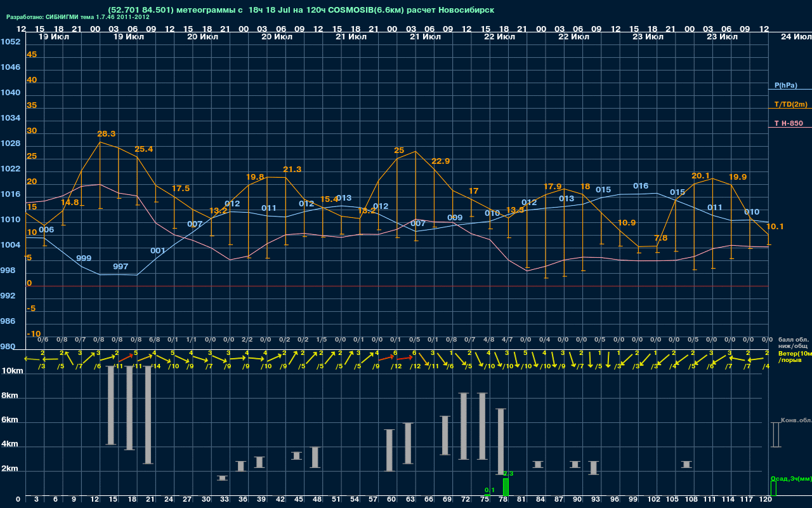Click the 45 temperature axis value
The height and width of the screenshot is (508, 812).
(32, 55)
